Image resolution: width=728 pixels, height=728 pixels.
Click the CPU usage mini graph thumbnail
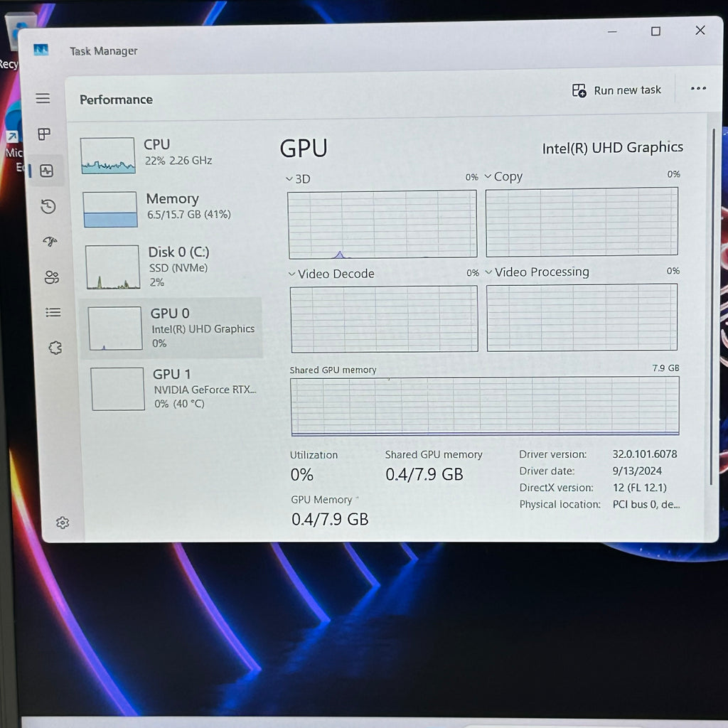point(108,156)
